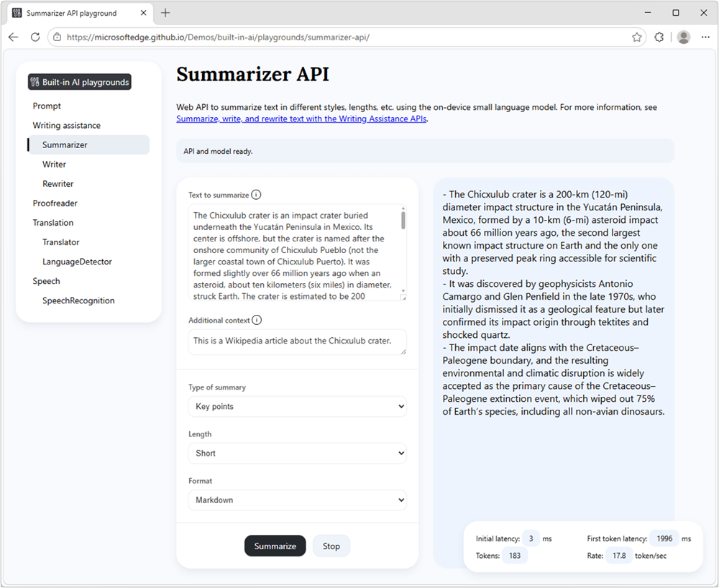
Task: View site info lock icon
Action: [x=58, y=37]
